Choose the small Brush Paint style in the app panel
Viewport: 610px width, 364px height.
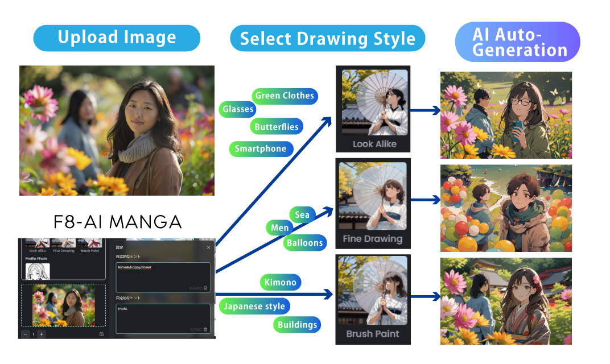point(89,246)
